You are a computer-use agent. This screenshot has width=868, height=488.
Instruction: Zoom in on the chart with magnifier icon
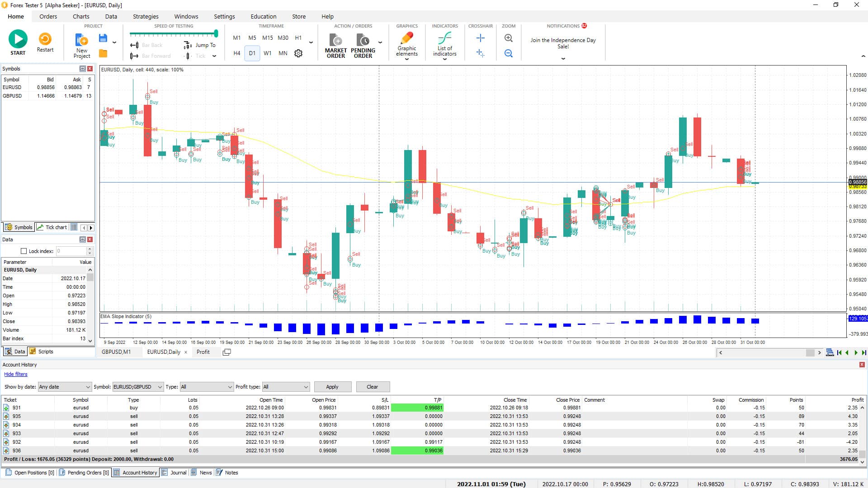(x=508, y=38)
